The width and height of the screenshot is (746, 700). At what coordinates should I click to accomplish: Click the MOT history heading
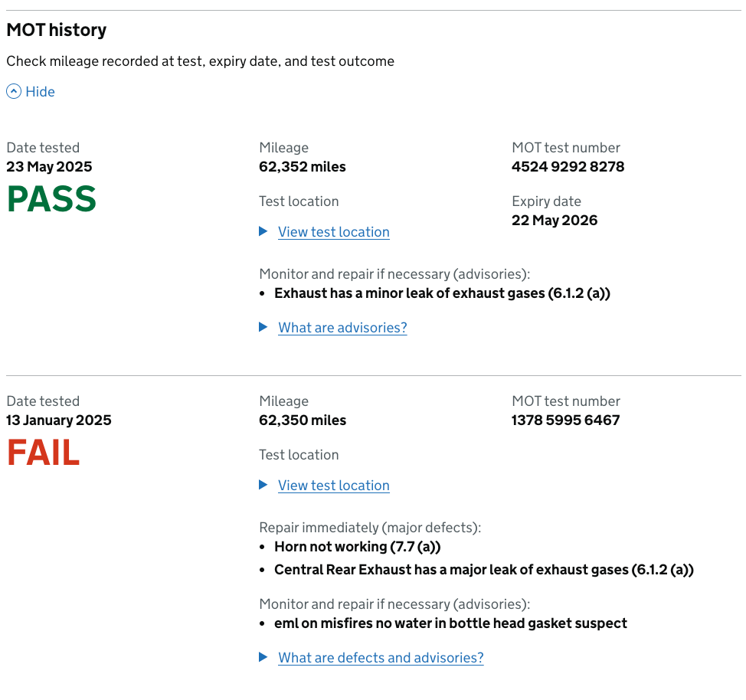(57, 30)
